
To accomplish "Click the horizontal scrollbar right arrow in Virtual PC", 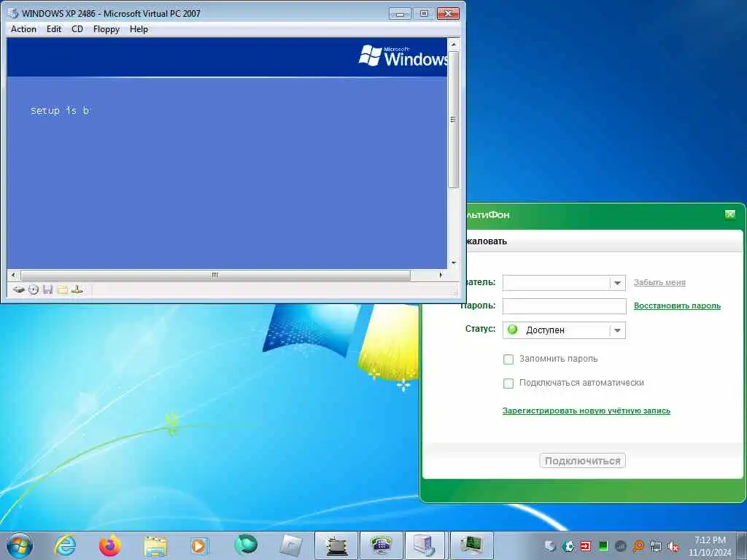I will tap(441, 275).
